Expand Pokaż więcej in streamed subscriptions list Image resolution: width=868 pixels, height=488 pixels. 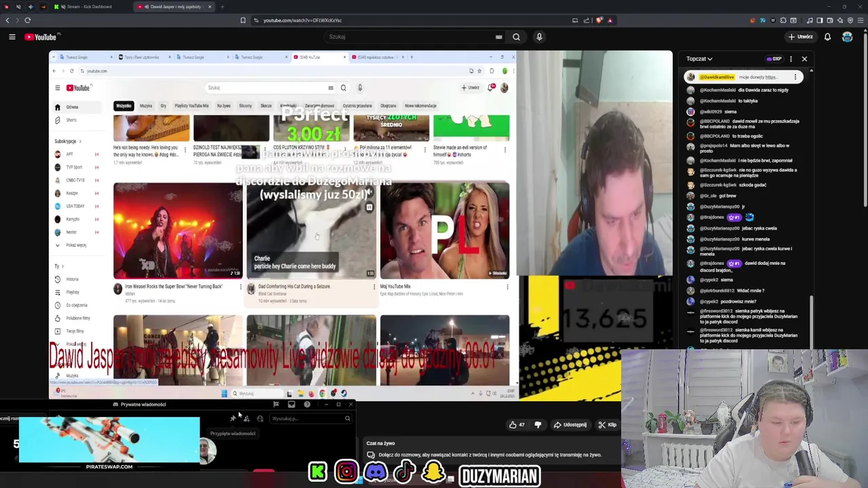click(x=76, y=245)
